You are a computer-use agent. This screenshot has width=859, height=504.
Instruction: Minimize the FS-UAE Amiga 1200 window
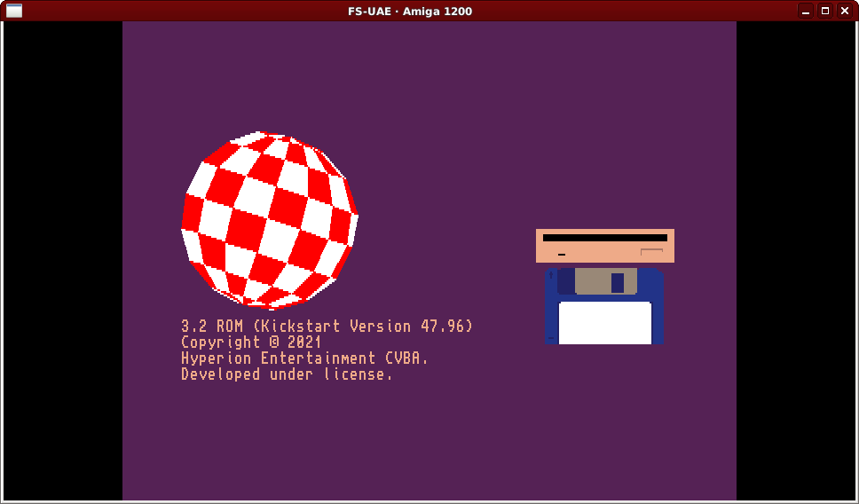tap(806, 11)
